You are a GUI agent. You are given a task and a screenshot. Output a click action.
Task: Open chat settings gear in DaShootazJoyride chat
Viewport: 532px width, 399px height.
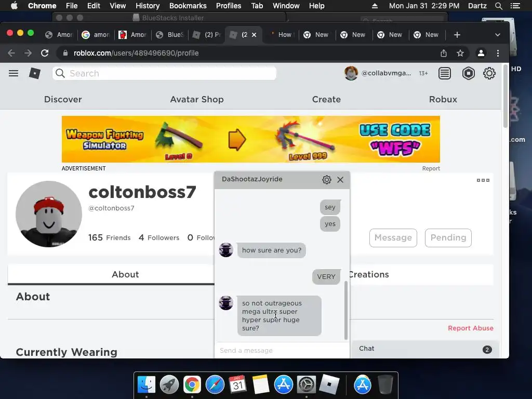click(x=326, y=179)
